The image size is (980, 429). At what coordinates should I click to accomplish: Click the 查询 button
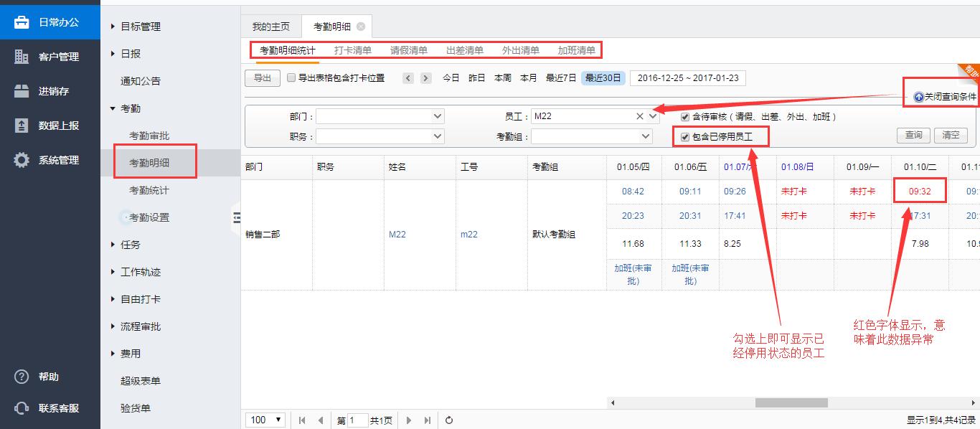[x=913, y=135]
